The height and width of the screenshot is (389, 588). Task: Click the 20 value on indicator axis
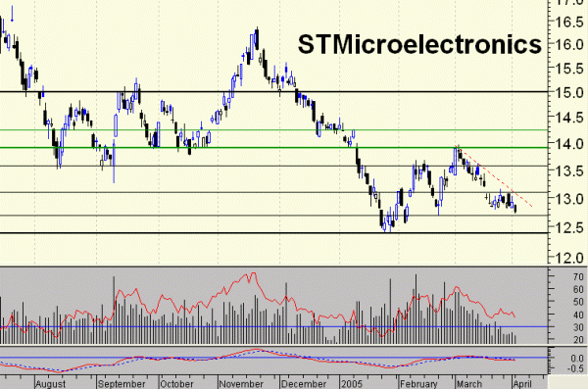578,340
